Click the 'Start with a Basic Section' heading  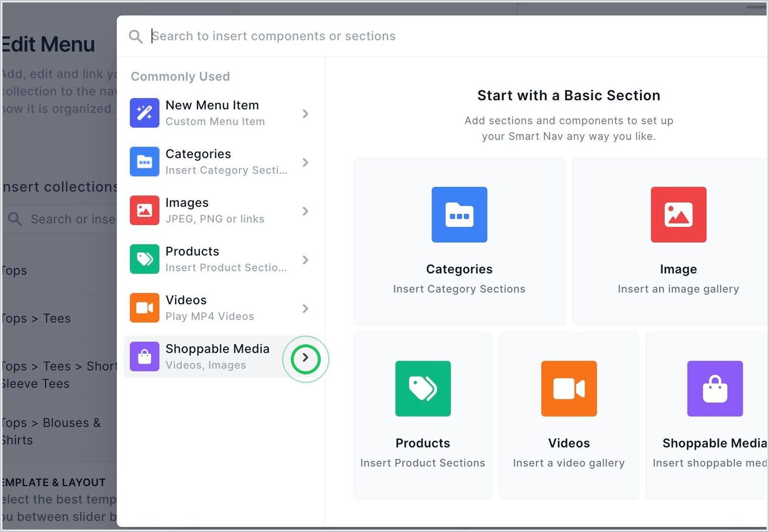[569, 96]
